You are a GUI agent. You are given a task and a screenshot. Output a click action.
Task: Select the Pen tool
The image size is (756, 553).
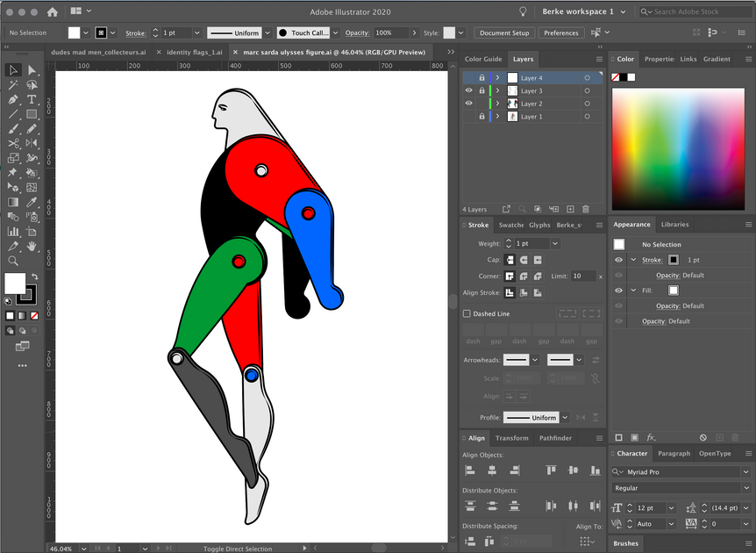[x=13, y=100]
